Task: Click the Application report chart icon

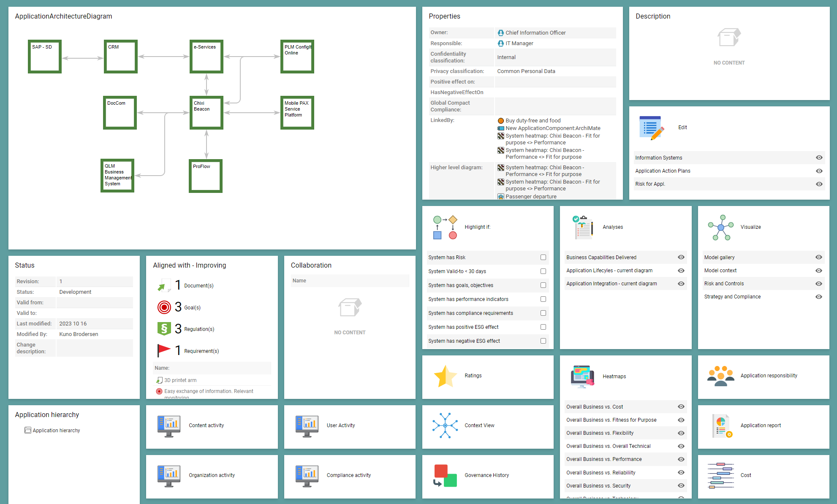Action: [722, 425]
